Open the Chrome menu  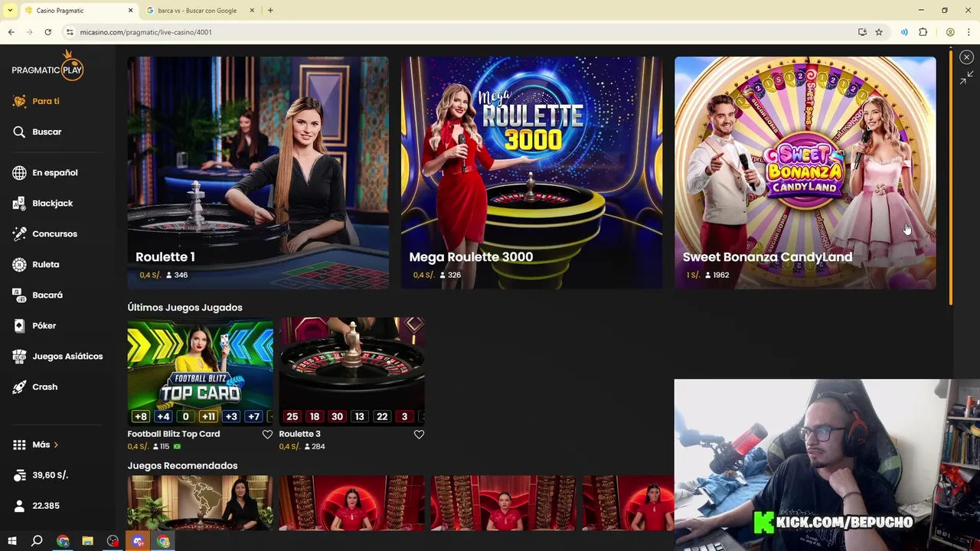(969, 32)
